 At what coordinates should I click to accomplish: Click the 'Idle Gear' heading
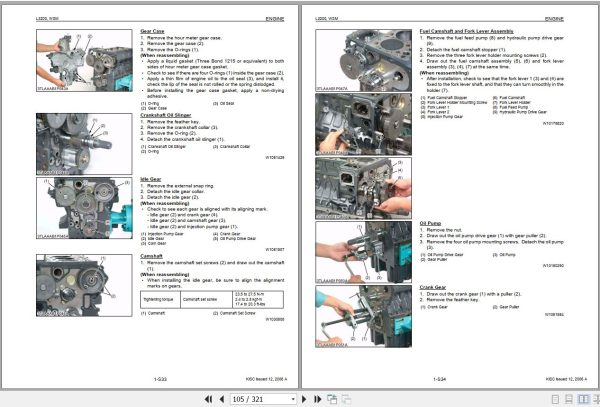tap(151, 179)
